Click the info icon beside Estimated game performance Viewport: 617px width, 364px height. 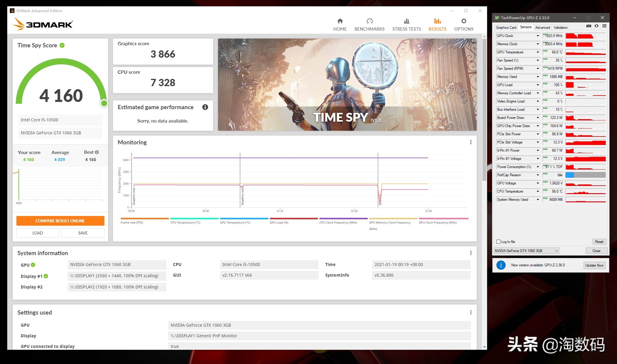205,107
